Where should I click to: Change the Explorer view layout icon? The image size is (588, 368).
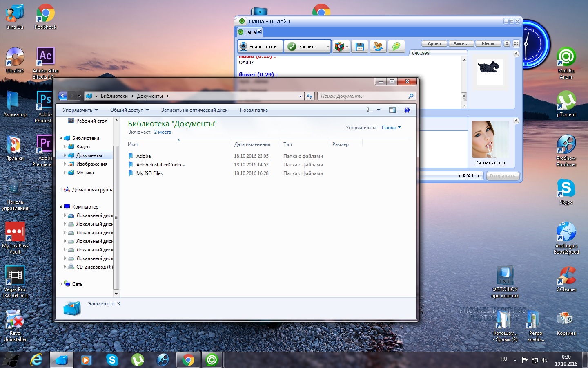pos(369,110)
